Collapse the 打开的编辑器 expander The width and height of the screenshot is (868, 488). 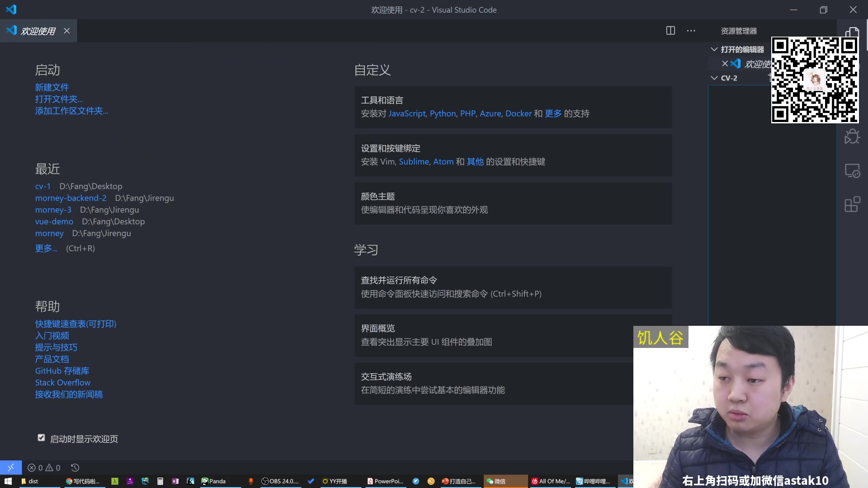[714, 49]
